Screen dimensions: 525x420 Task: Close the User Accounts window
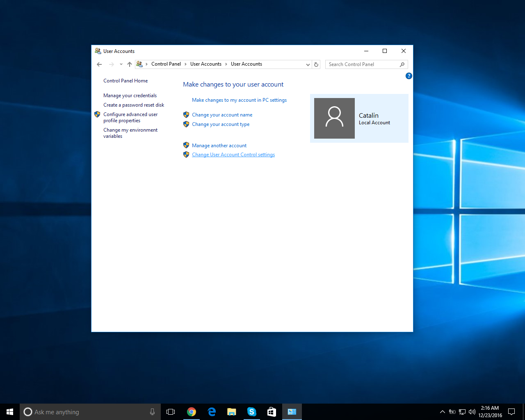click(404, 51)
